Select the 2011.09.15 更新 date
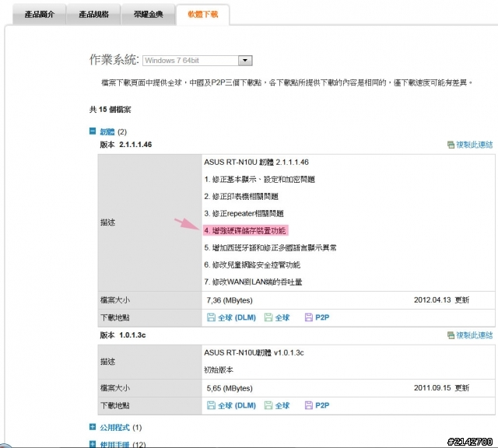498x448 pixels. pyautogui.click(x=441, y=388)
